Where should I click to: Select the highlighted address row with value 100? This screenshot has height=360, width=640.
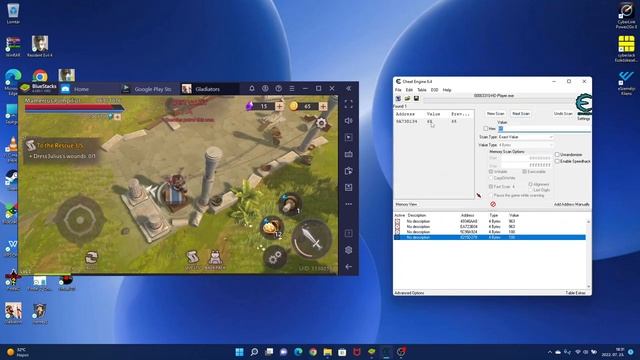(490, 237)
